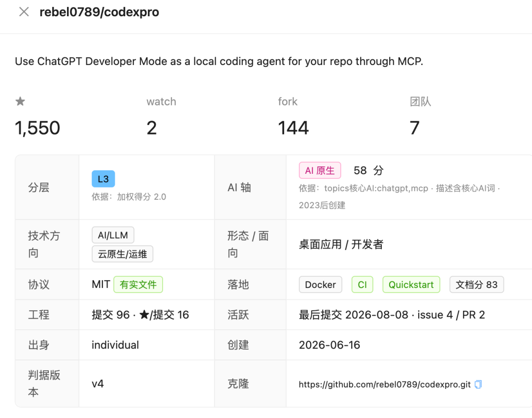Click the 58 分 score
Screen dimensions: 532x418
point(368,170)
